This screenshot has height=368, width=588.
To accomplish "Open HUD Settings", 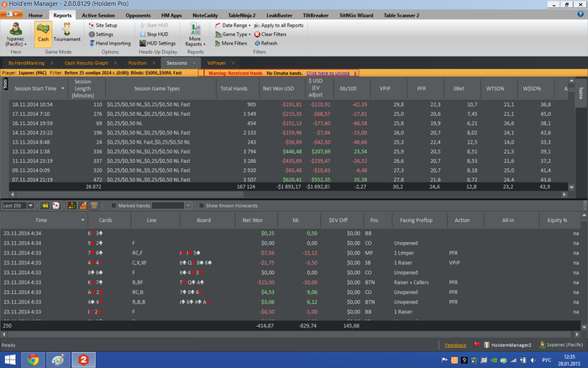I will (x=158, y=43).
